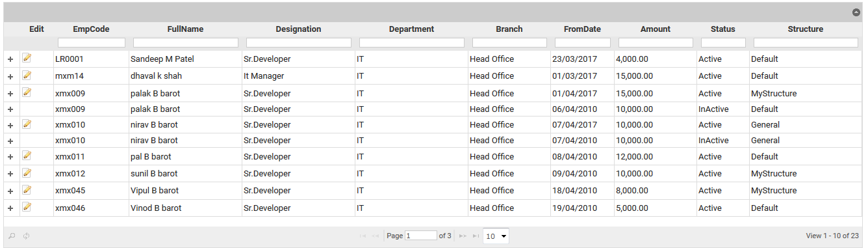Image resolution: width=868 pixels, height=248 pixels.
Task: Sort by the Amount column header
Action: click(x=656, y=29)
